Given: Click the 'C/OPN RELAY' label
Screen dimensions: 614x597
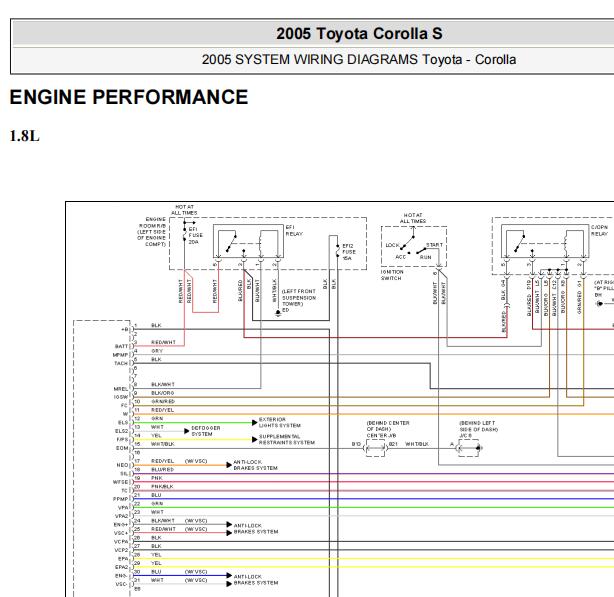Looking at the screenshot, I should click(x=600, y=230).
